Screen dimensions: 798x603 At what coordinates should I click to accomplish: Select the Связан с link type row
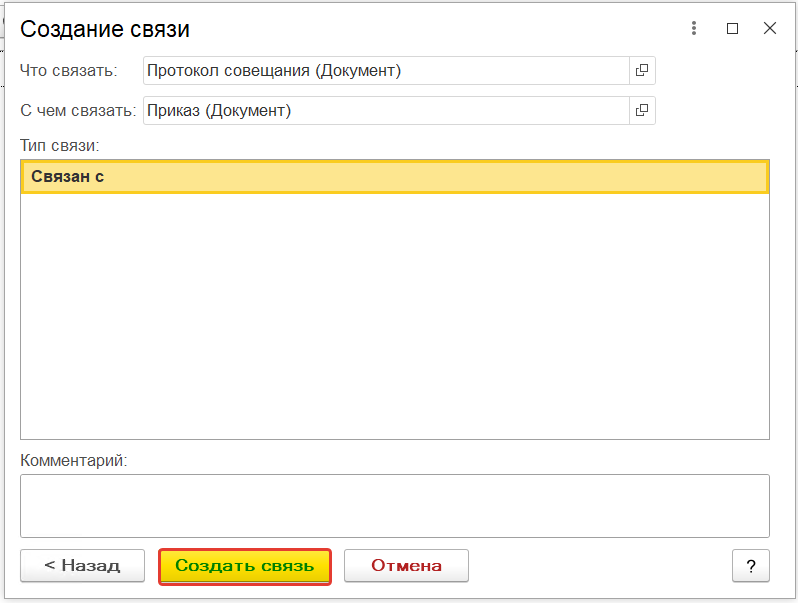coord(394,177)
